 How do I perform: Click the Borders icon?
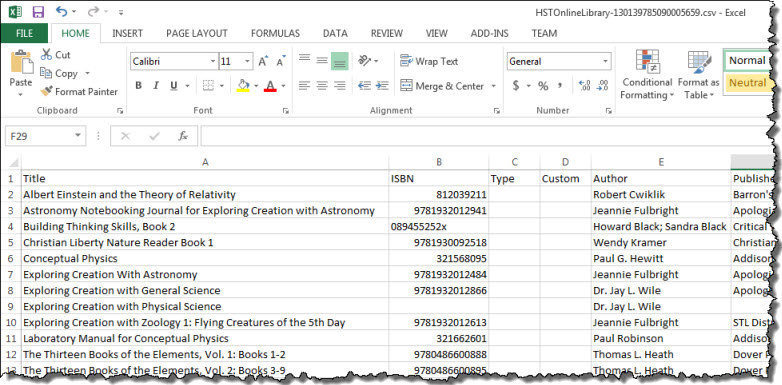pyautogui.click(x=208, y=86)
